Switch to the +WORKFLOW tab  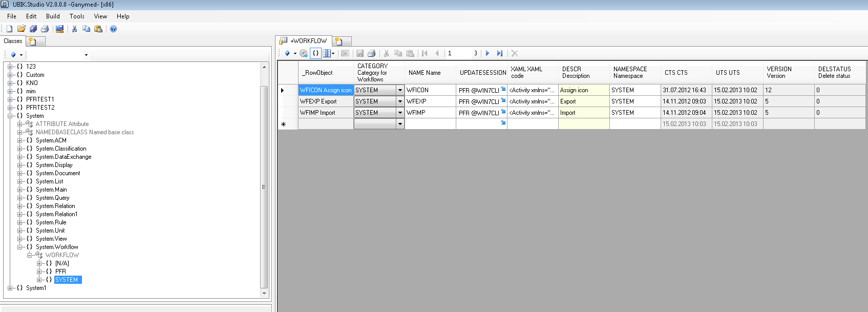tap(304, 41)
